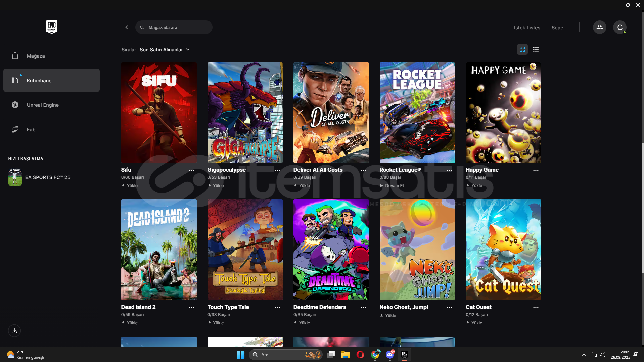Open the Sifu cover art

(159, 112)
